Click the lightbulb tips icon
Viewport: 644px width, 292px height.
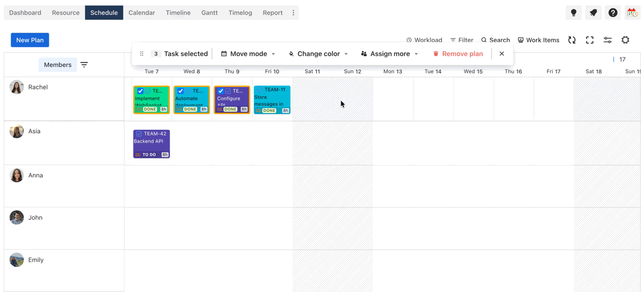tap(573, 13)
